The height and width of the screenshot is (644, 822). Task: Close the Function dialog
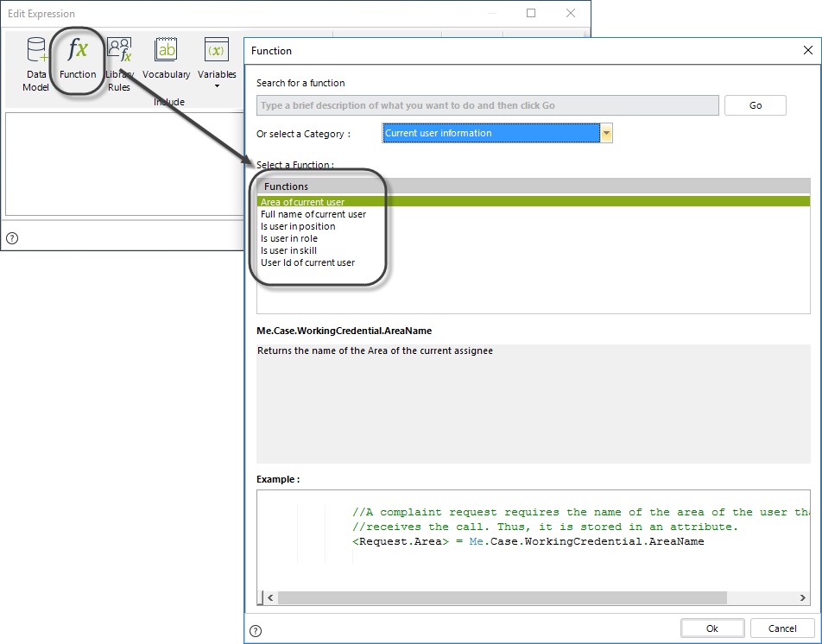tap(808, 50)
